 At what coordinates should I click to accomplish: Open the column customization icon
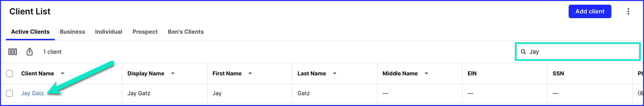13,52
